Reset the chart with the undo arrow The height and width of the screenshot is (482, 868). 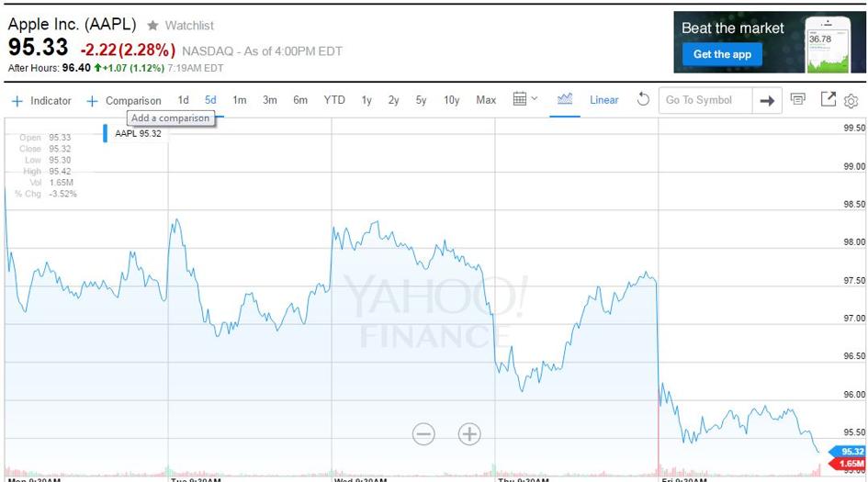point(643,99)
